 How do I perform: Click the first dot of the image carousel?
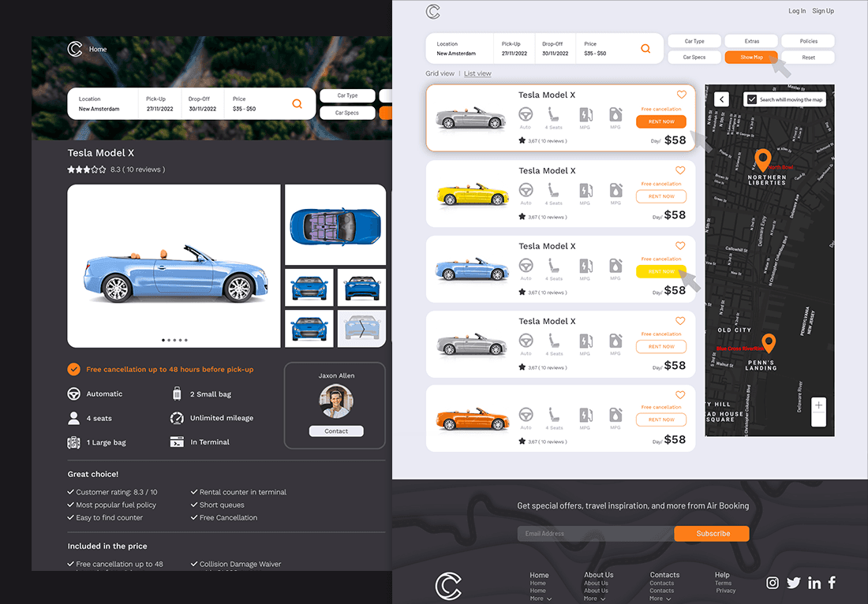tap(163, 340)
